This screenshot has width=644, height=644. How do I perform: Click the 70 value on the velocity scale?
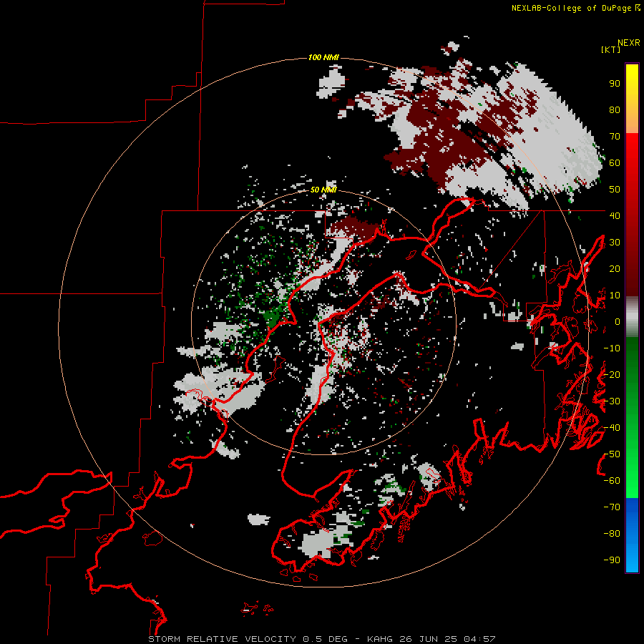pyautogui.click(x=615, y=137)
